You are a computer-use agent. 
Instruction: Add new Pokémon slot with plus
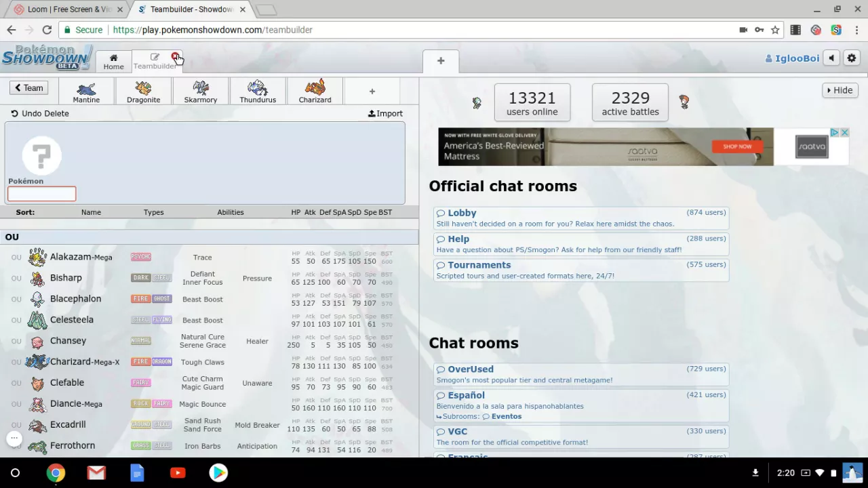coord(372,91)
